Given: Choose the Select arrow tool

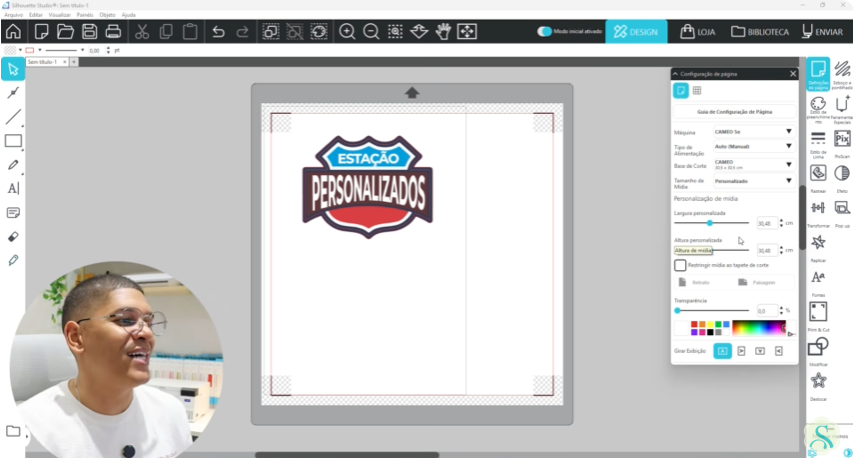Looking at the screenshot, I should coord(13,70).
